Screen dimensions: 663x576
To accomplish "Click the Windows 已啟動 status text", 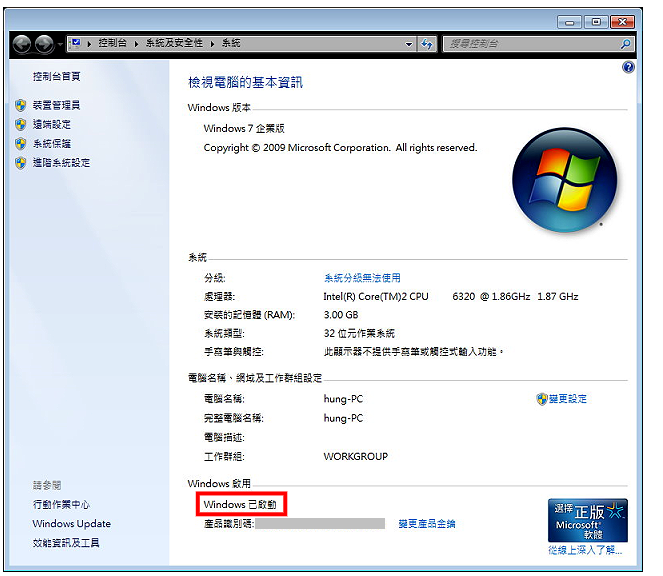I will coord(240,505).
